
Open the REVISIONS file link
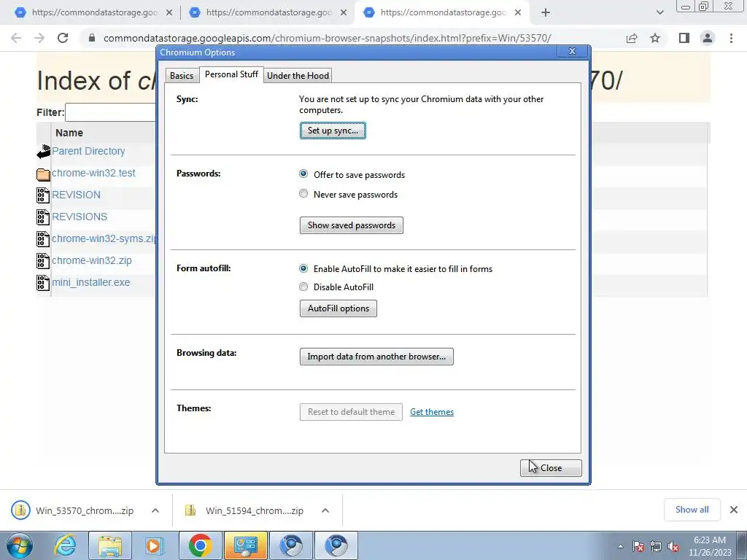80,217
